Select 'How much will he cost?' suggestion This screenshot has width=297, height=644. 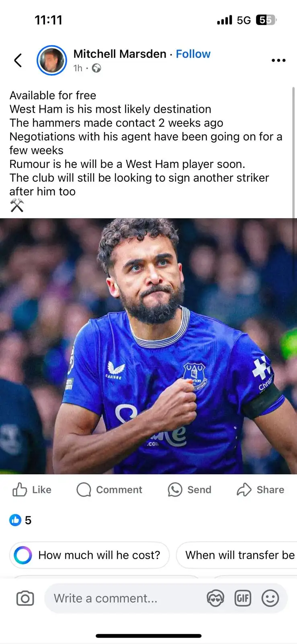(x=89, y=555)
